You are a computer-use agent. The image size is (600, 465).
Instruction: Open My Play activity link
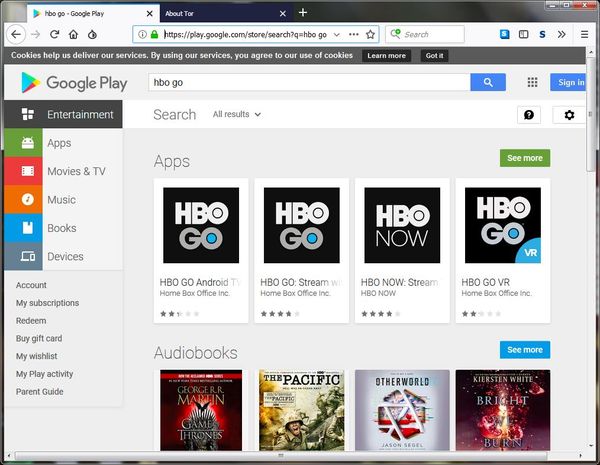pyautogui.click(x=44, y=374)
